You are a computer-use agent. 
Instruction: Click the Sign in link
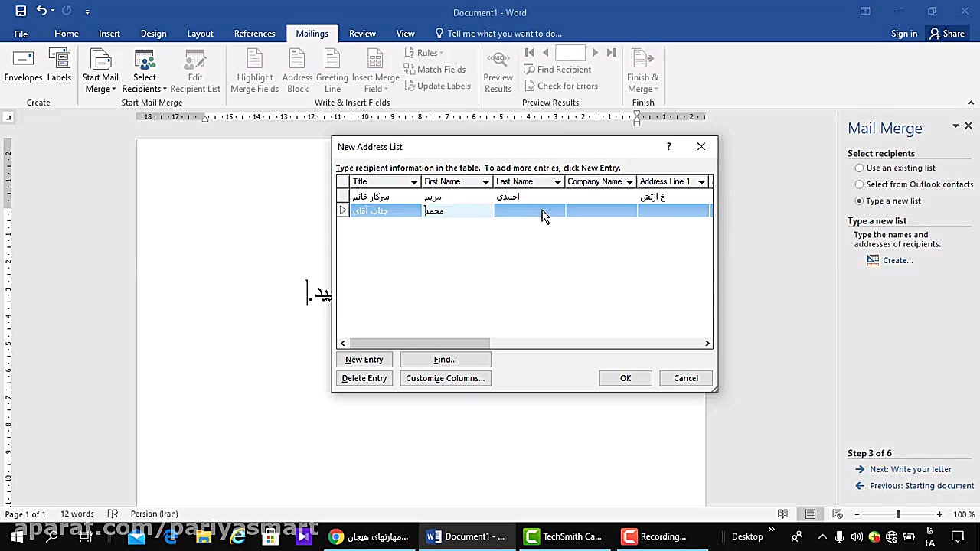coord(903,34)
